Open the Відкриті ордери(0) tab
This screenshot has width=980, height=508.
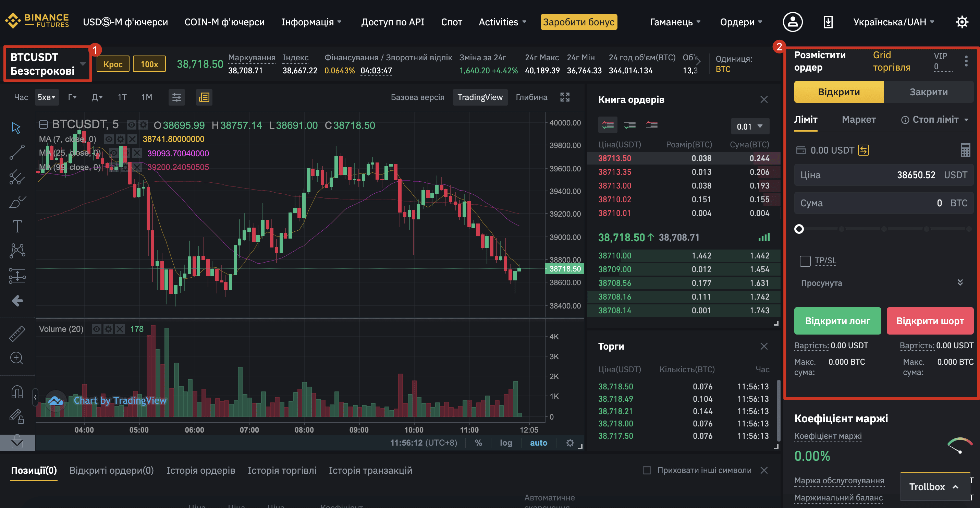pyautogui.click(x=111, y=470)
